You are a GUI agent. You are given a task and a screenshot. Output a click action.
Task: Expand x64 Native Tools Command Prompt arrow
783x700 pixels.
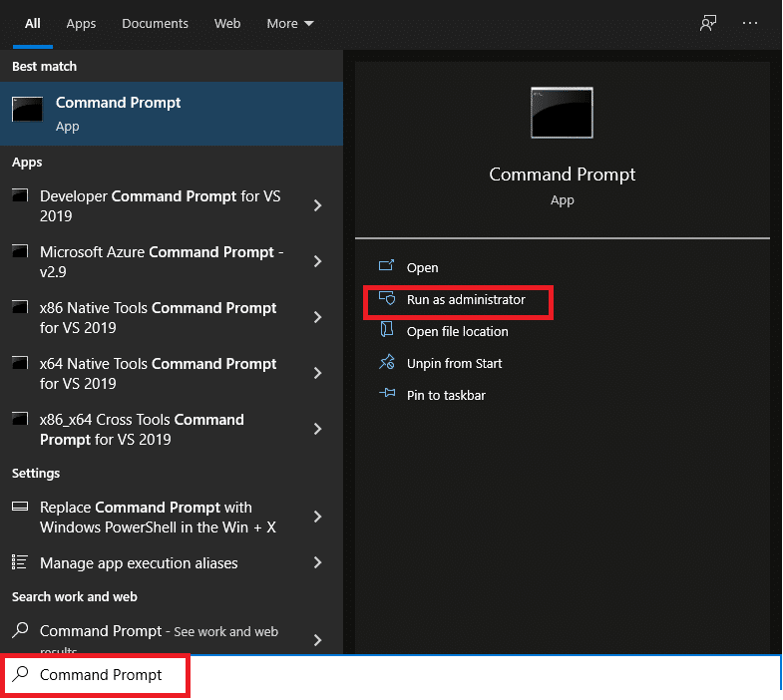[x=317, y=373]
